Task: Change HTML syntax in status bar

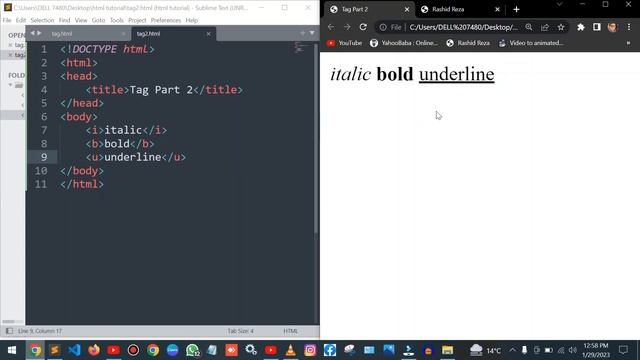Action: tap(291, 331)
